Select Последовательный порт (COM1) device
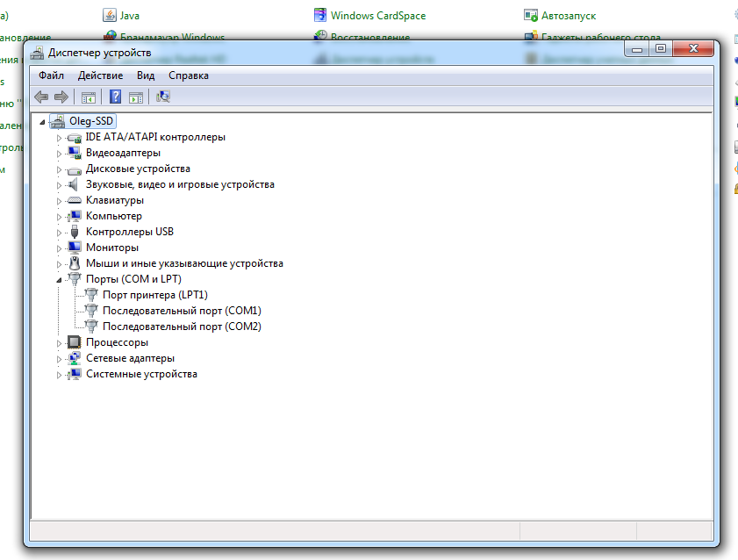The width and height of the screenshot is (738, 560). [182, 311]
